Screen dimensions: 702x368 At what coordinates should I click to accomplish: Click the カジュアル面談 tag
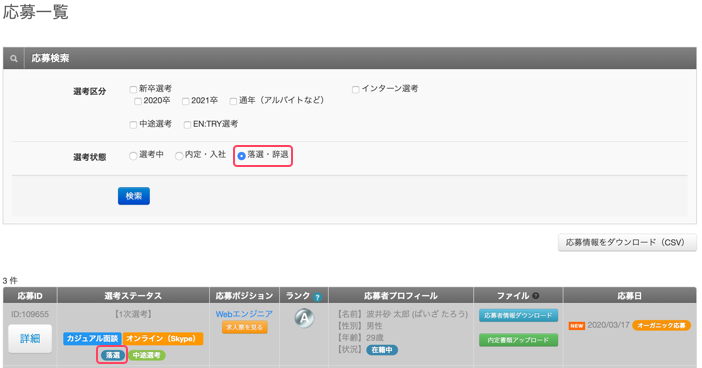(92, 339)
